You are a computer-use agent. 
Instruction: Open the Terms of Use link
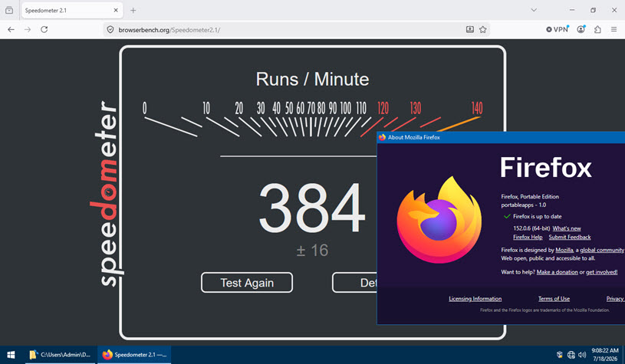(x=554, y=299)
